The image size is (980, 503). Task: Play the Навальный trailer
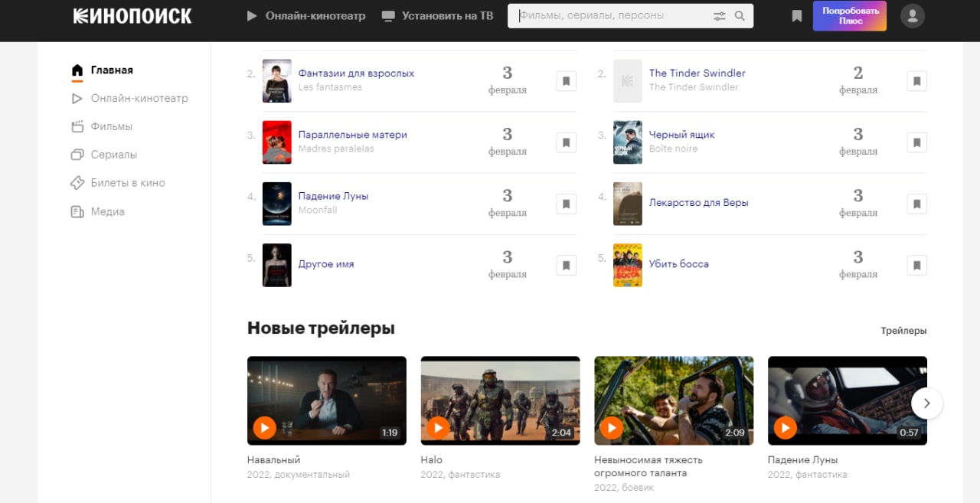tap(264, 427)
